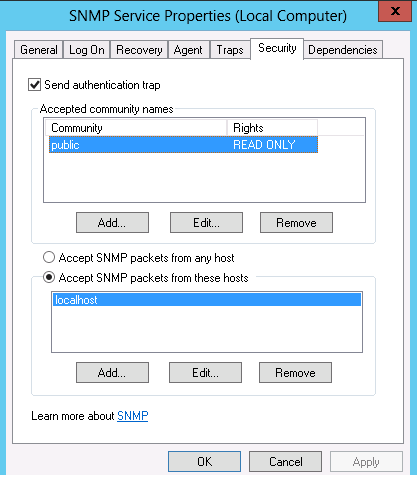Edit the localhost host entry
Image resolution: width=419 pixels, height=477 pixels.
point(205,372)
